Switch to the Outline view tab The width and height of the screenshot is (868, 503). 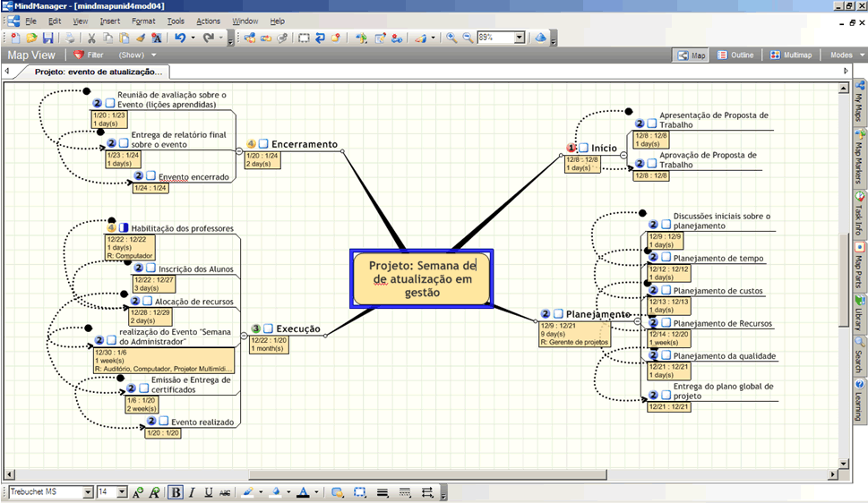click(735, 55)
